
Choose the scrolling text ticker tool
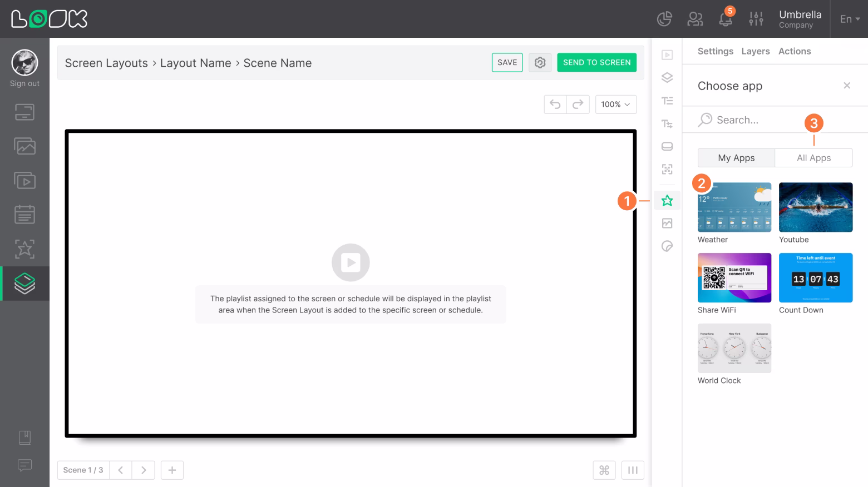pos(667,123)
